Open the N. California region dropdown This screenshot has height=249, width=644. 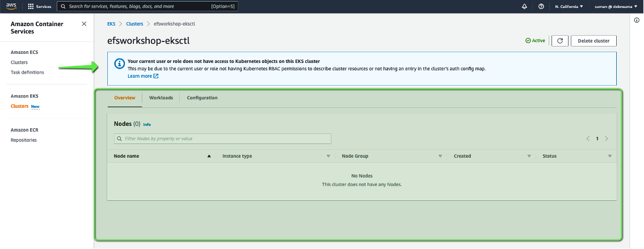coord(569,7)
